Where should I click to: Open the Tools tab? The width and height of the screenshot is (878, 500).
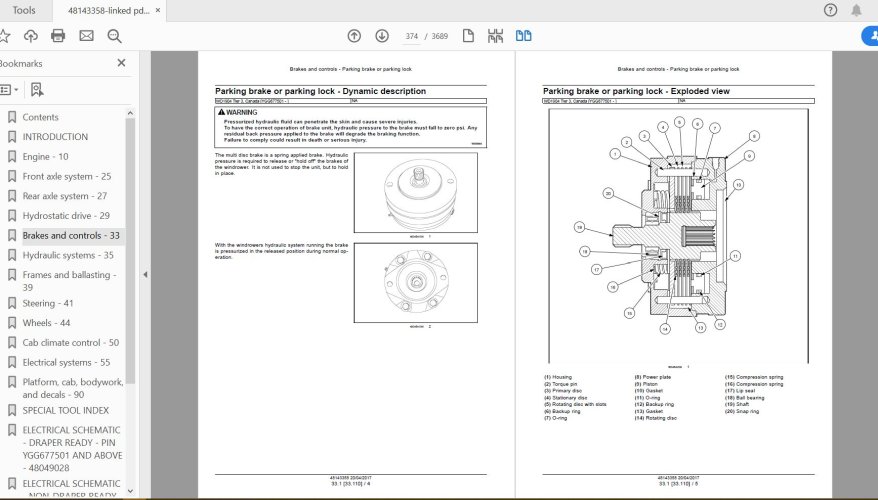(24, 10)
